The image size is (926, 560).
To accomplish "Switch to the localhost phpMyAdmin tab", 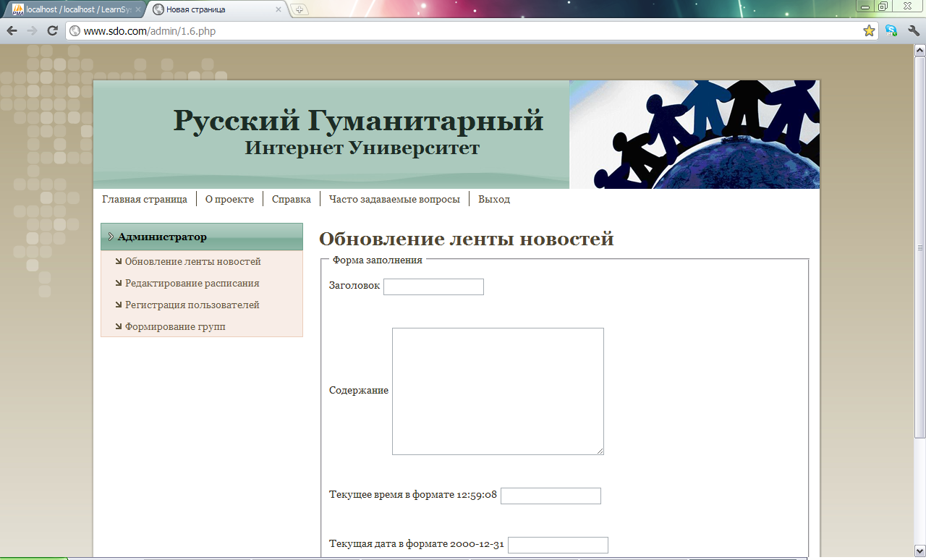I will [x=75, y=9].
